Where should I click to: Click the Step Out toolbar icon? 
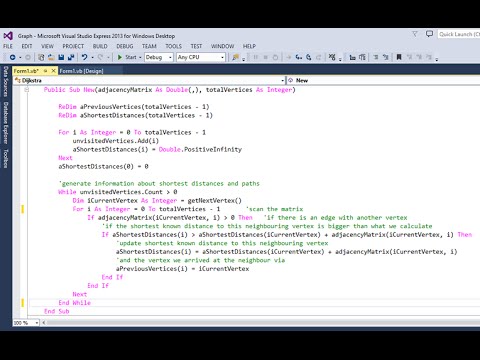tap(319, 57)
